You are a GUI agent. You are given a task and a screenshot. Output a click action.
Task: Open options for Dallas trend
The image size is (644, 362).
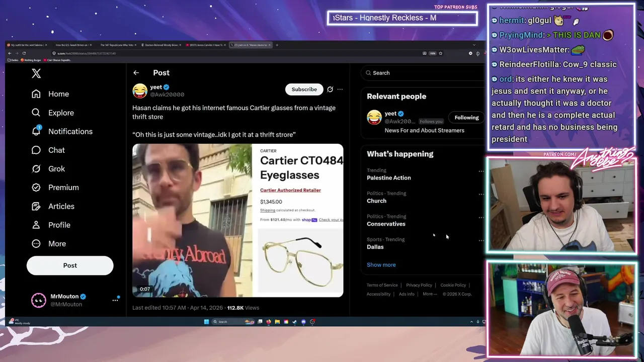pos(481,241)
